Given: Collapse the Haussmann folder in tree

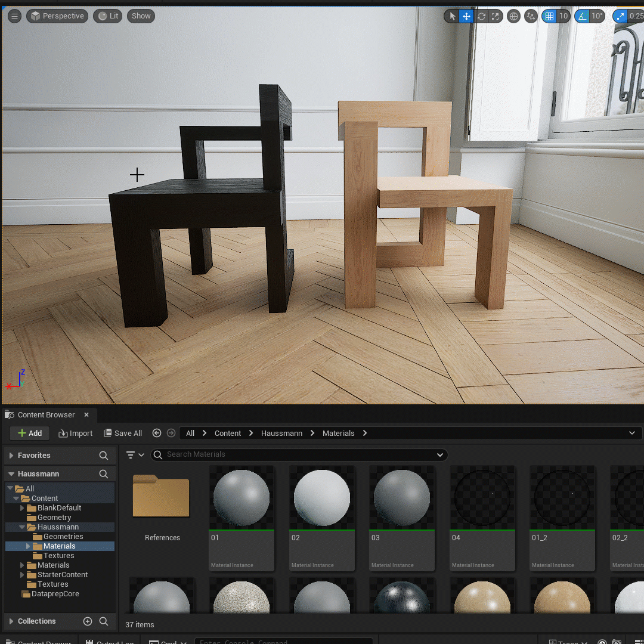Looking at the screenshot, I should 22,527.
